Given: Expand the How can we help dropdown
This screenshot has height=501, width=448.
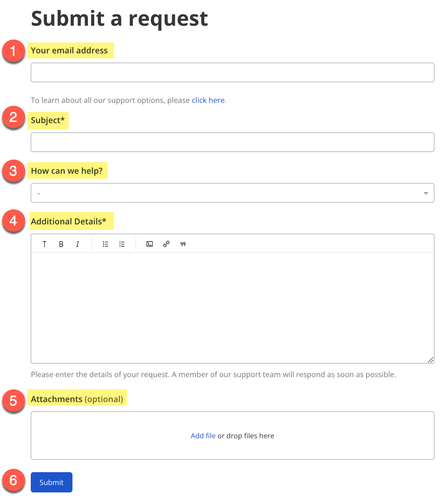Looking at the screenshot, I should pos(232,193).
